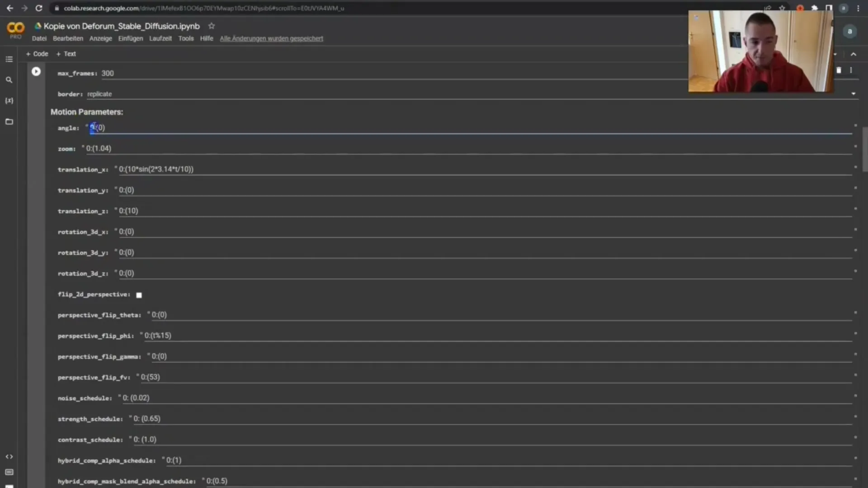Go forward in the browser
The width and height of the screenshot is (868, 488).
pos(24,8)
